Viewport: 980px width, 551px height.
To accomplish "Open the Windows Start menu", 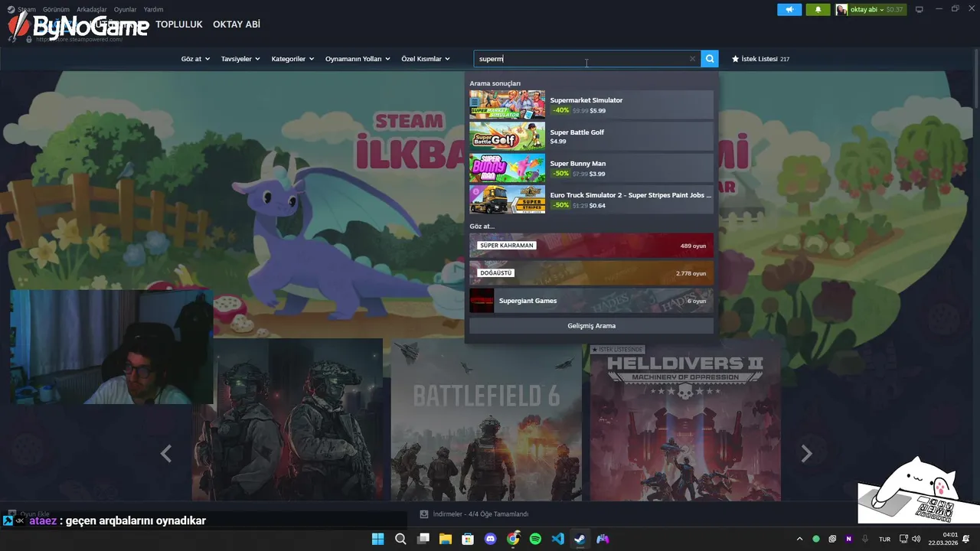I will (377, 539).
